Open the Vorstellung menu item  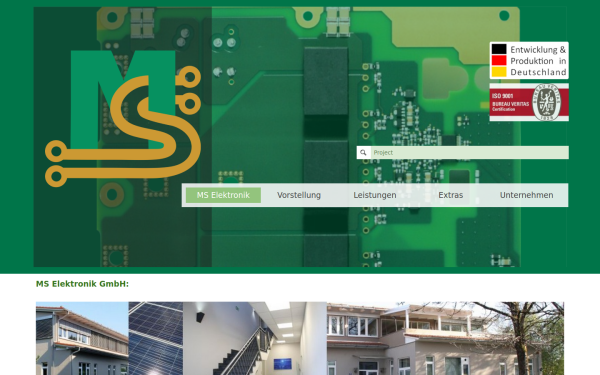(299, 195)
